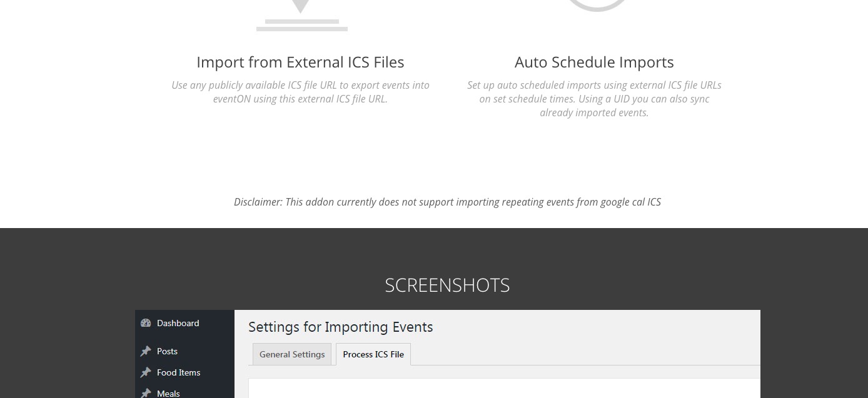
Task: Switch to the General Settings tab
Action: [292, 354]
